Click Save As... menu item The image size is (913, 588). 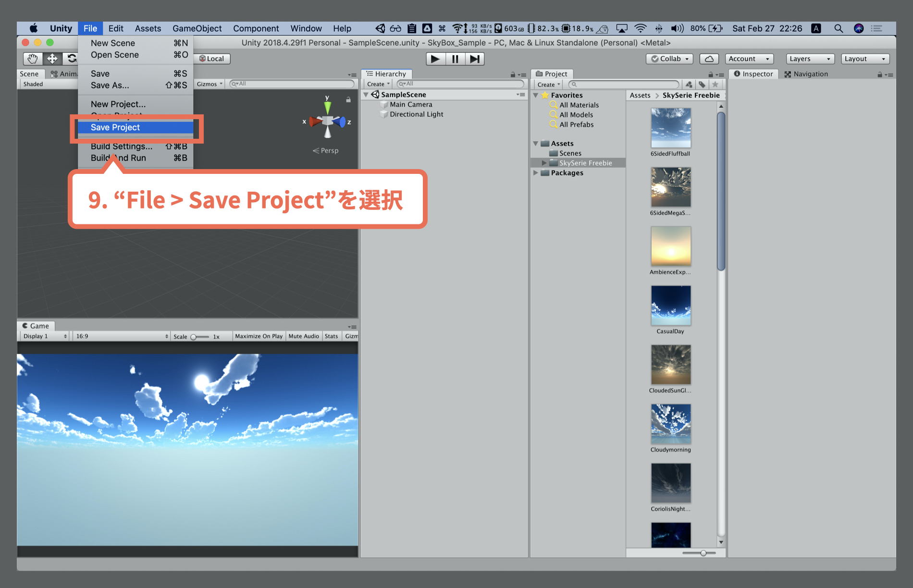(136, 86)
